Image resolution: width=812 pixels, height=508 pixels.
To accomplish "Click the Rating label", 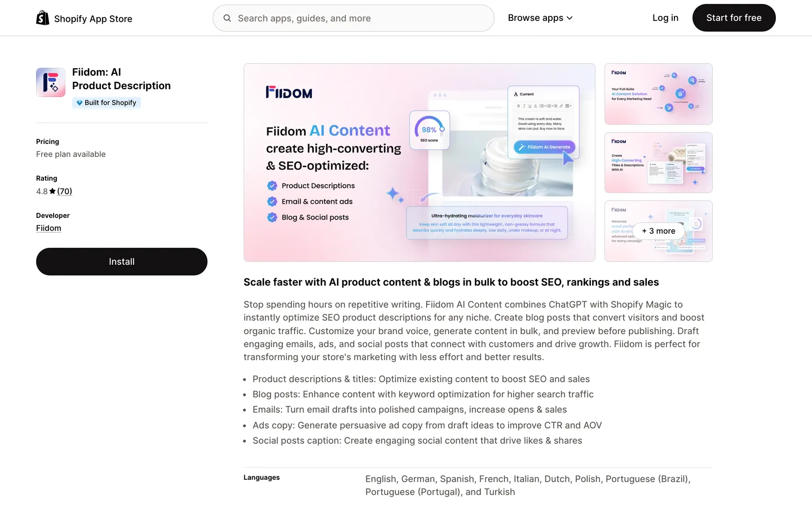I will (47, 178).
